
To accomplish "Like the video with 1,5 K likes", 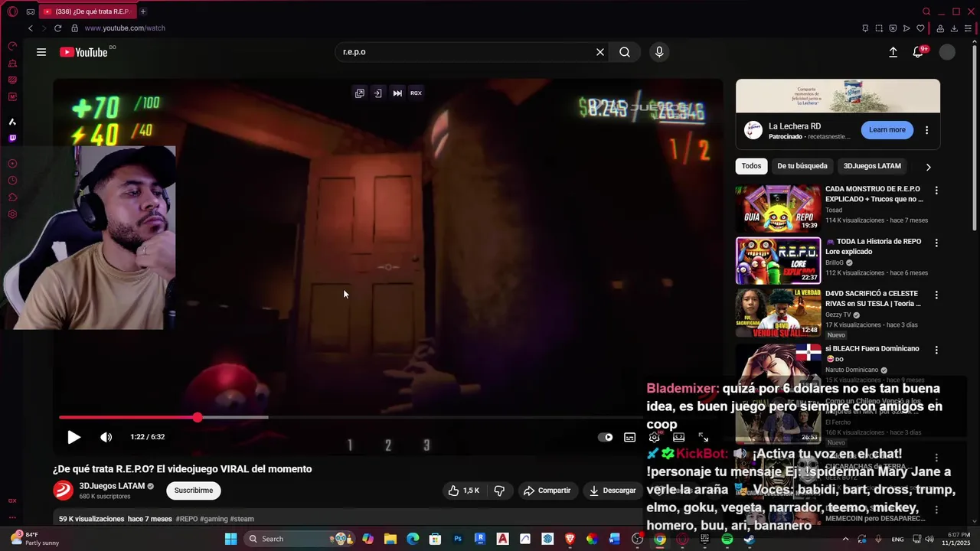I will click(x=464, y=491).
